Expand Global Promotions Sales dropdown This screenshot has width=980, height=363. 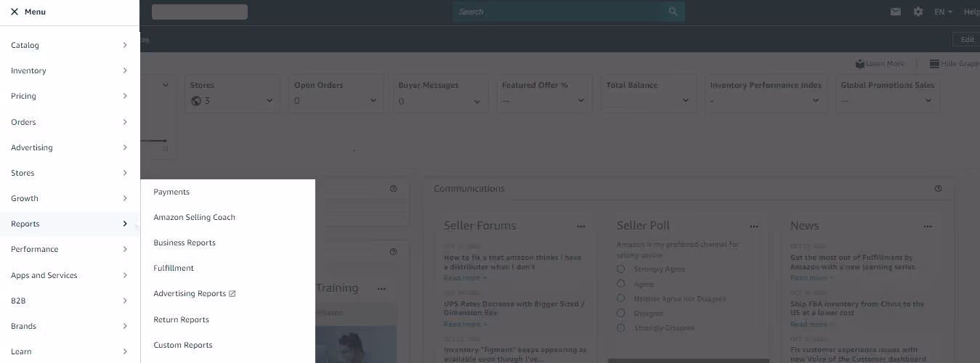(x=928, y=101)
